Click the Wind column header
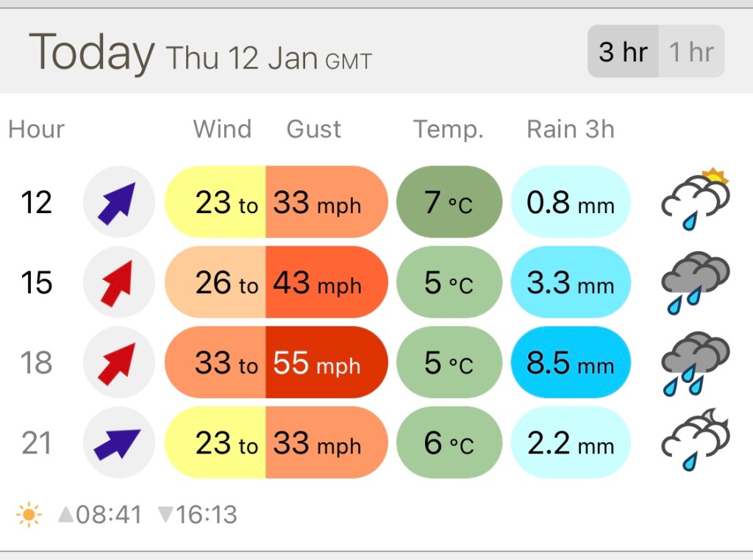The width and height of the screenshot is (753, 560). [222, 129]
